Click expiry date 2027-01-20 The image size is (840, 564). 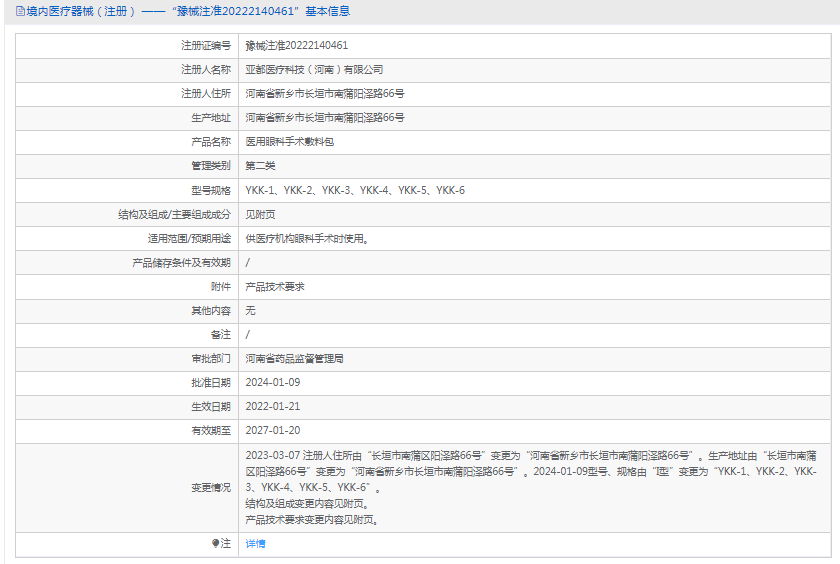(x=273, y=430)
